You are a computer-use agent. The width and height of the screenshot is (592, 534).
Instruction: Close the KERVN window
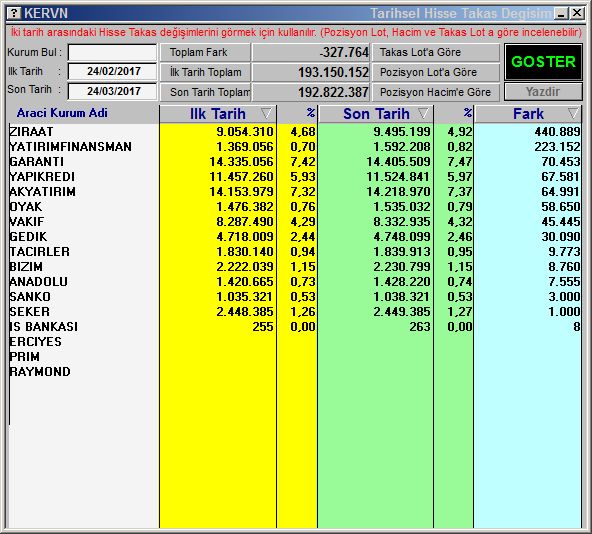coord(577,14)
